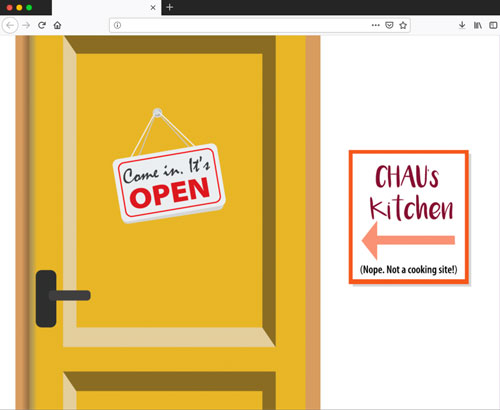Toggle the browser sidebar
The image size is (500, 410).
coord(493,25)
